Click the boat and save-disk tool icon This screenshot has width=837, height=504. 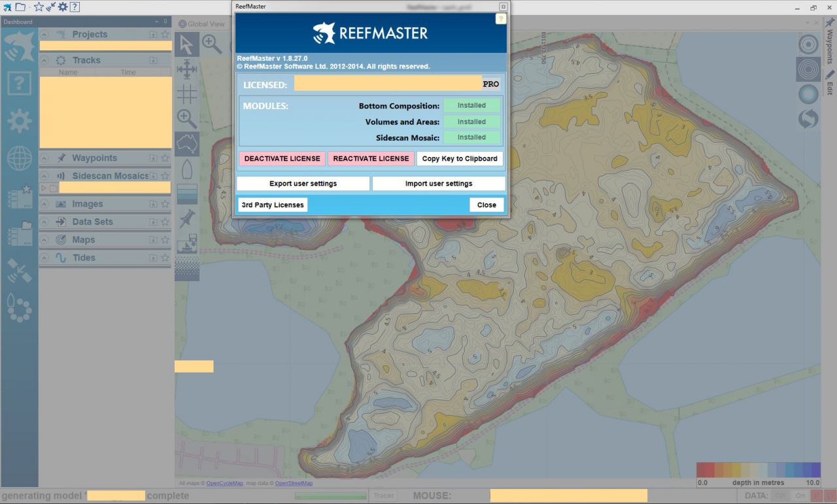click(187, 243)
